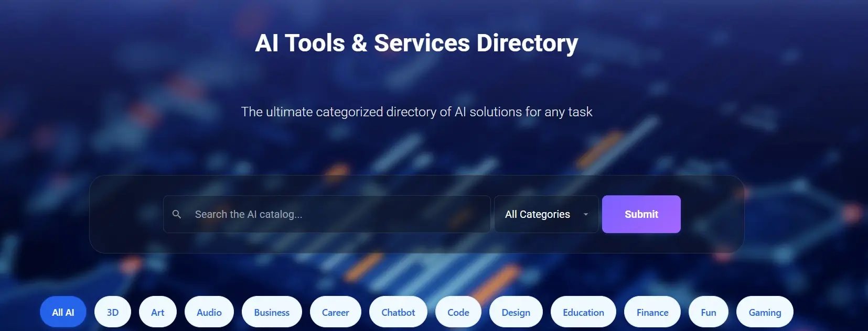
Task: Click the magnifier search icon
Action: click(177, 214)
